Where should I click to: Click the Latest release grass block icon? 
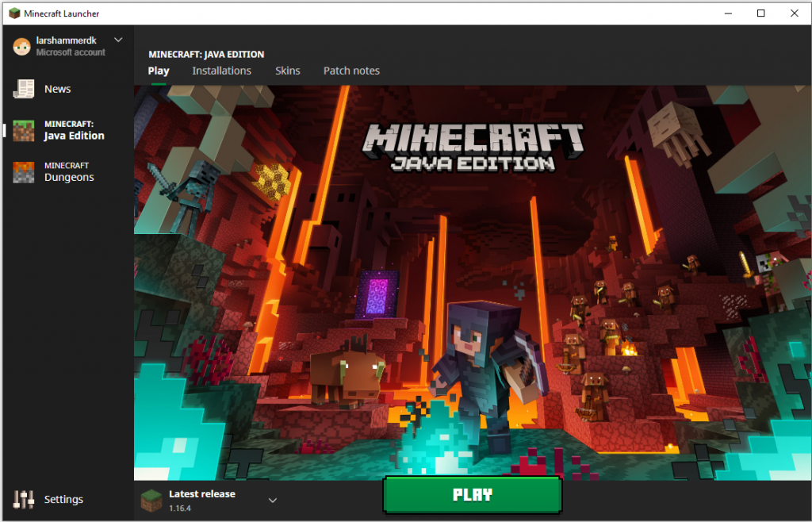coord(151,501)
